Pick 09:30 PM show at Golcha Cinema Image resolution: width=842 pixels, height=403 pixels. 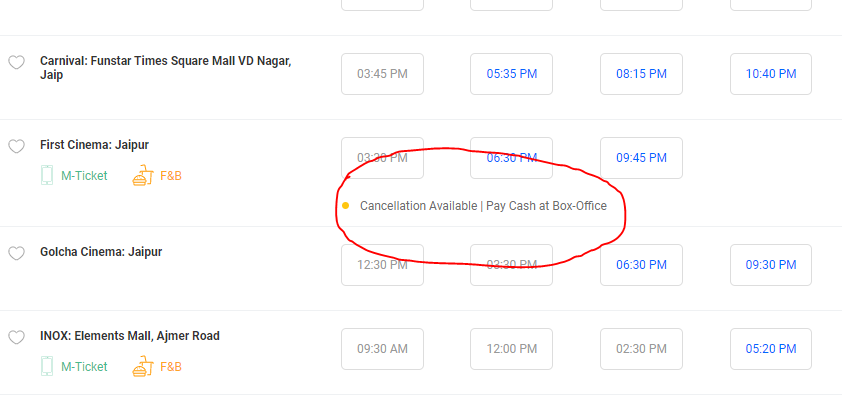[x=771, y=265]
